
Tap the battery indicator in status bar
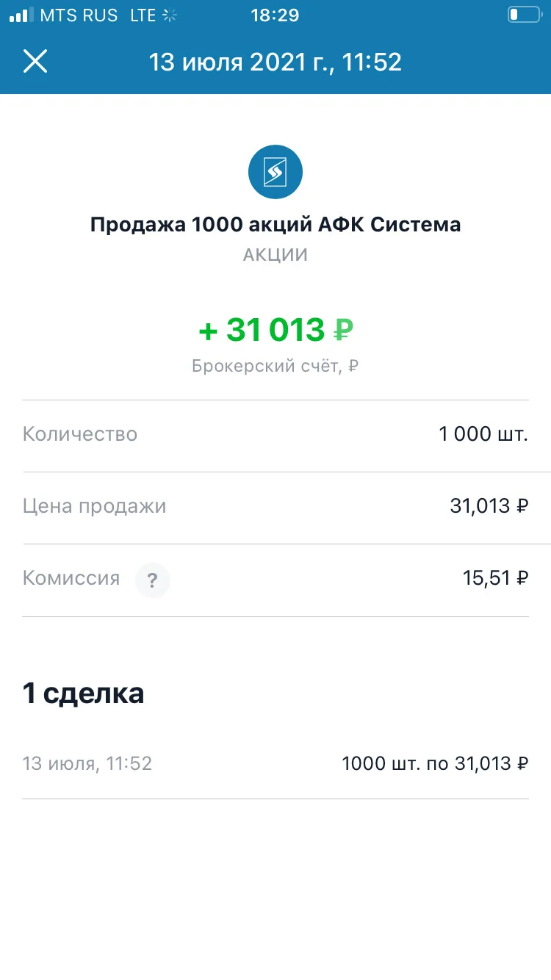[x=524, y=15]
